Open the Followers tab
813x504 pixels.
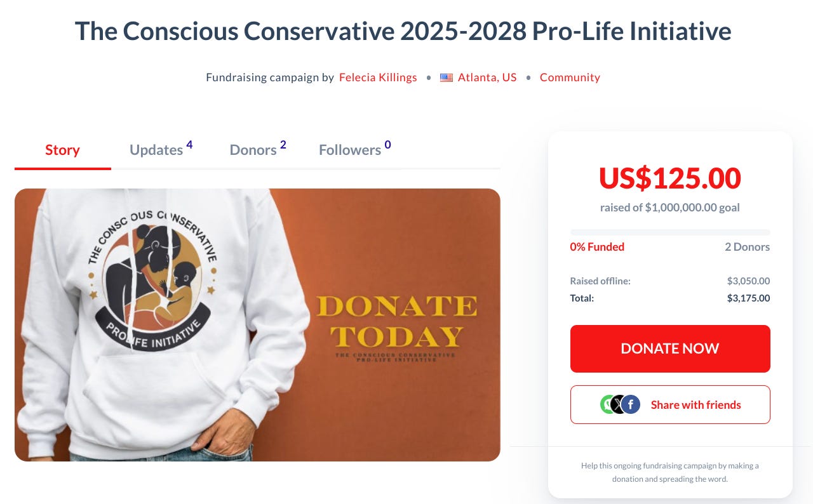pos(355,149)
